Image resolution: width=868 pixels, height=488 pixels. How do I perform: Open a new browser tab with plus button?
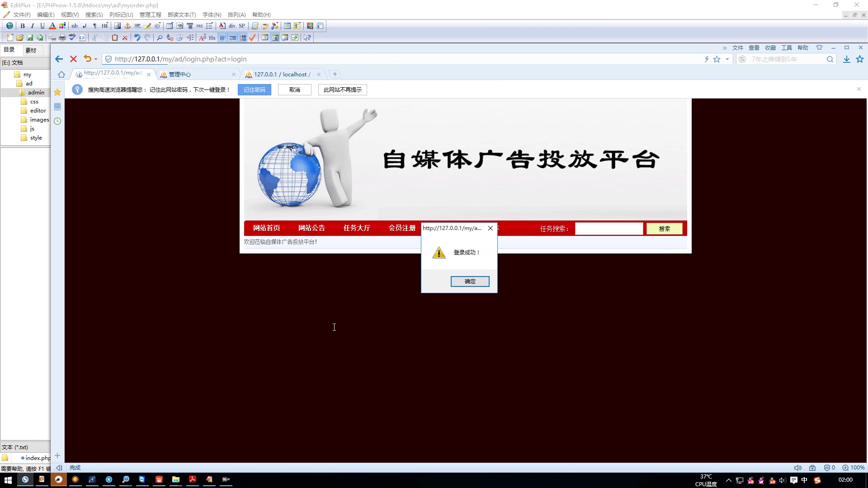coord(335,74)
